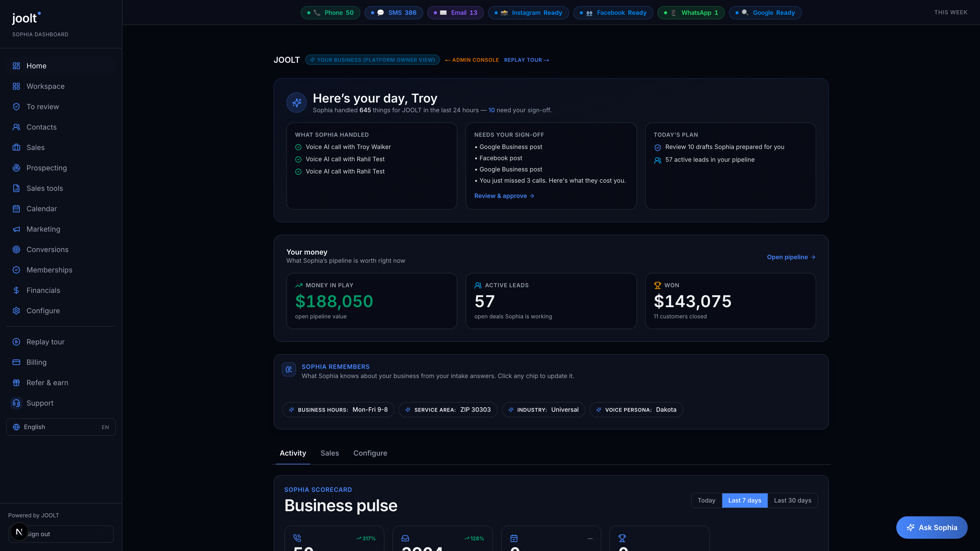Click the Refer & earn gift icon
Screen dimensions: 980x551
click(x=16, y=383)
